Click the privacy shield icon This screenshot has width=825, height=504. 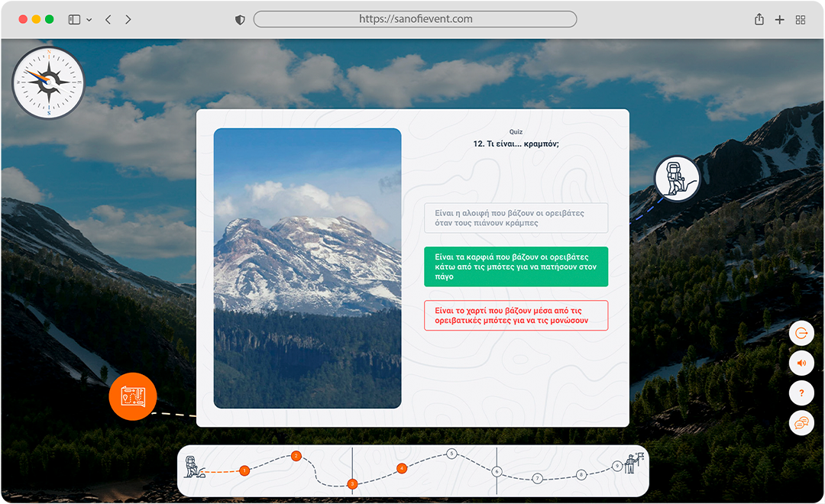pyautogui.click(x=240, y=20)
